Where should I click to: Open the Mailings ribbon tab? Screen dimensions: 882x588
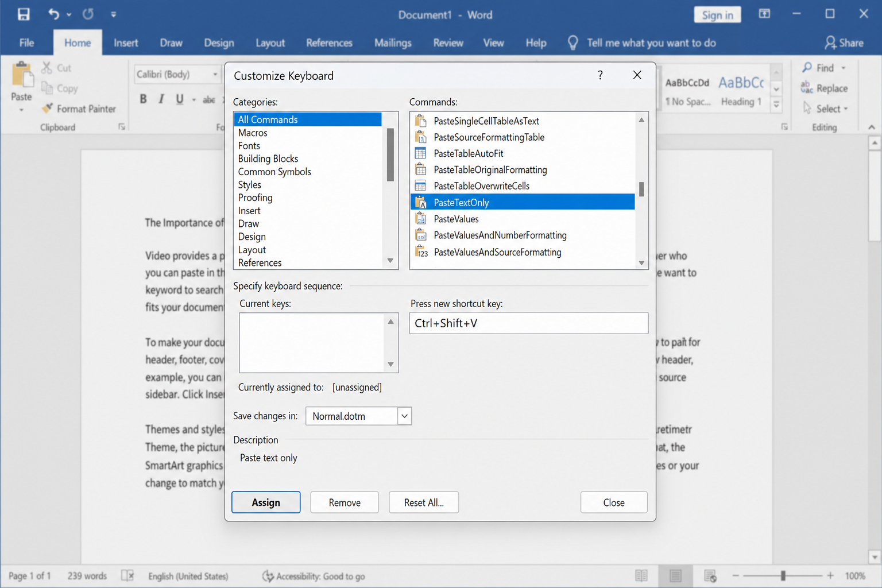tap(393, 42)
